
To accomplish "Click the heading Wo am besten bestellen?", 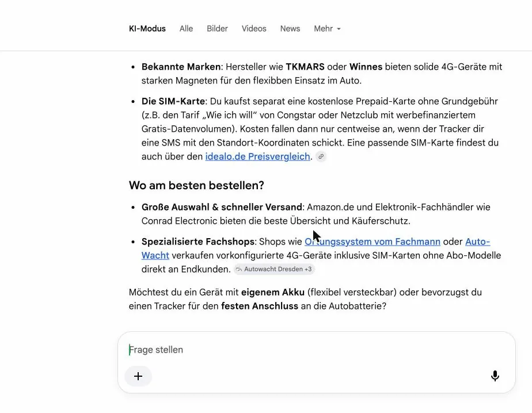I will [x=196, y=185].
